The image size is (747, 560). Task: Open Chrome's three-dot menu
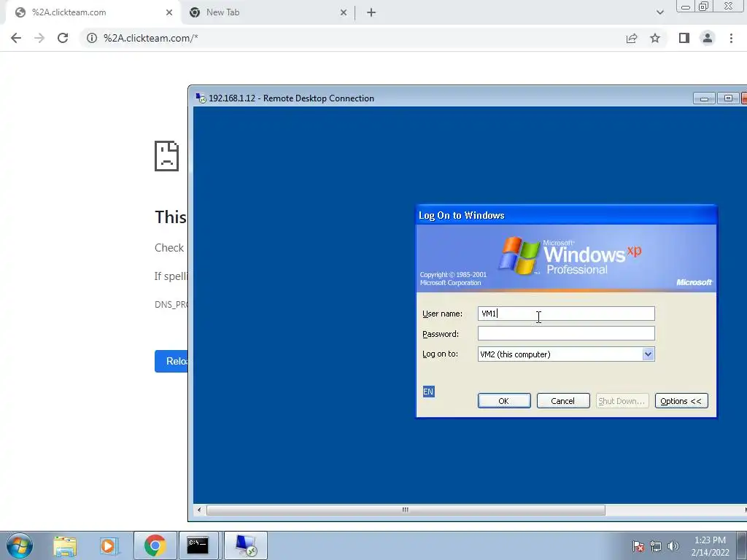point(731,38)
